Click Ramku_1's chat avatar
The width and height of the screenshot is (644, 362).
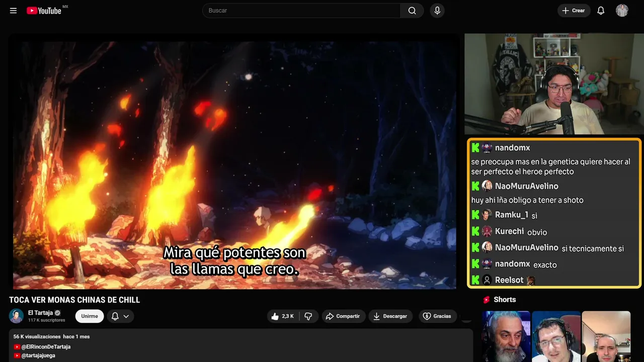(487, 215)
